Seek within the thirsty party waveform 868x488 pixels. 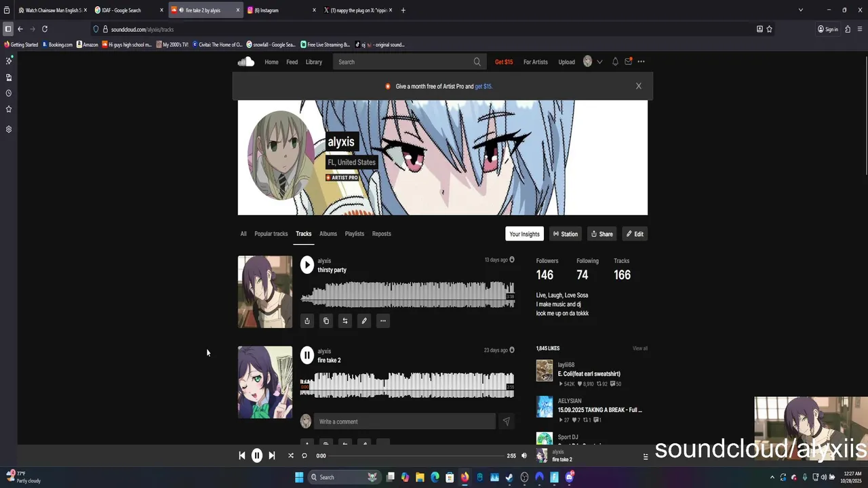(407, 295)
